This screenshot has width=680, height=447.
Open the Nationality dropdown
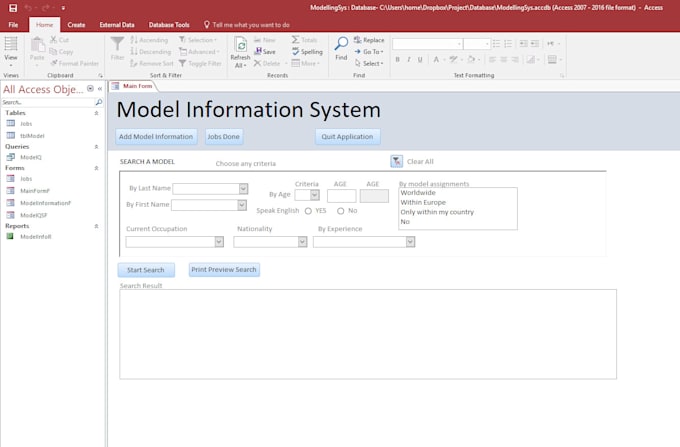[x=302, y=242]
